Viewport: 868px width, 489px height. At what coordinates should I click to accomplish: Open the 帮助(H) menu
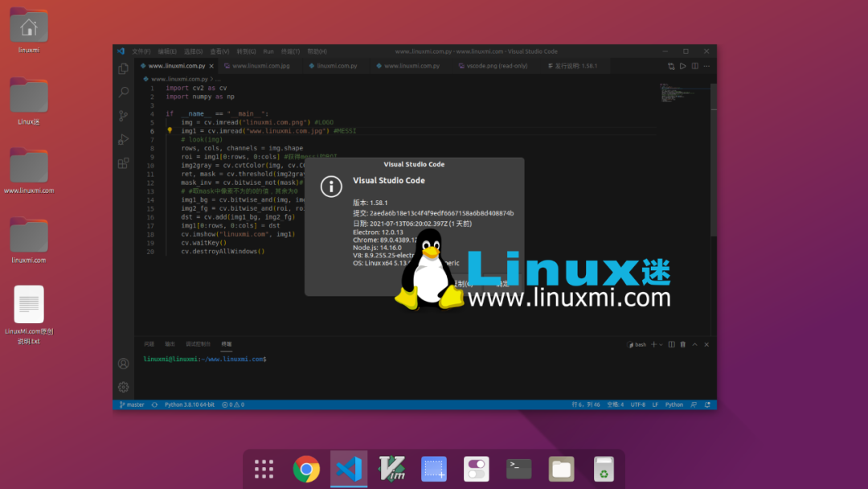pos(317,51)
